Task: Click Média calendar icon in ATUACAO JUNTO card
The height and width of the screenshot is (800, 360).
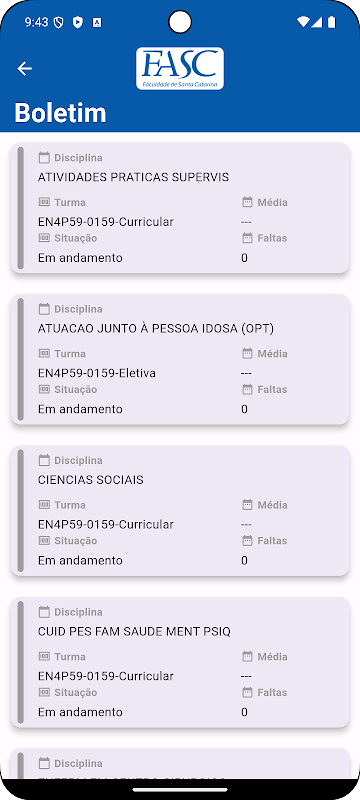Action: click(247, 354)
